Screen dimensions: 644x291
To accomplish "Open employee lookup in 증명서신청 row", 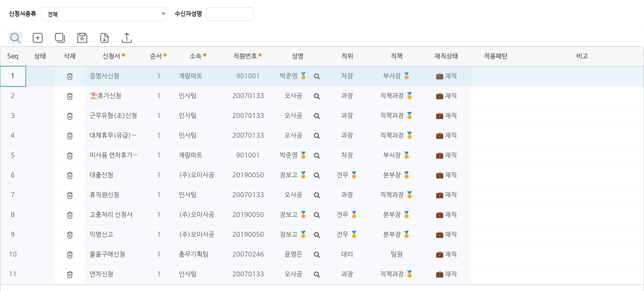I will click(x=317, y=77).
